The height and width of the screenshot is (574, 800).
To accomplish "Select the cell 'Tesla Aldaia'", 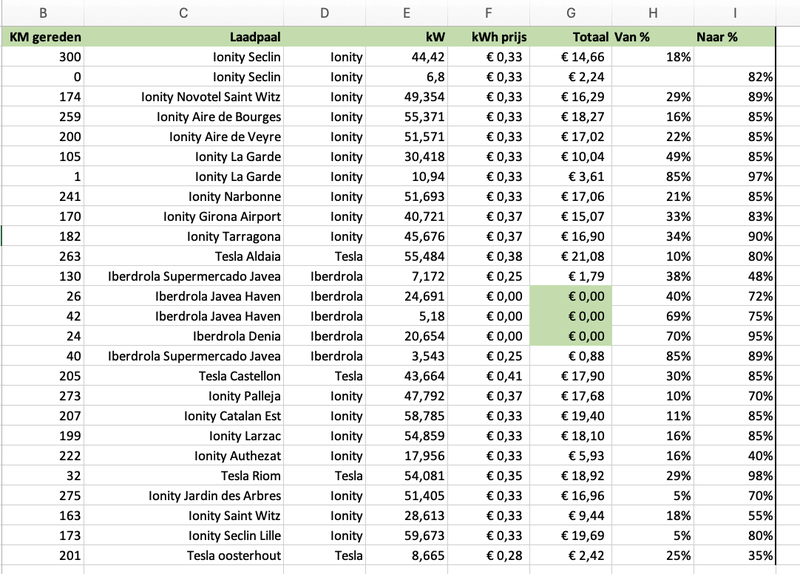I will click(x=184, y=256).
